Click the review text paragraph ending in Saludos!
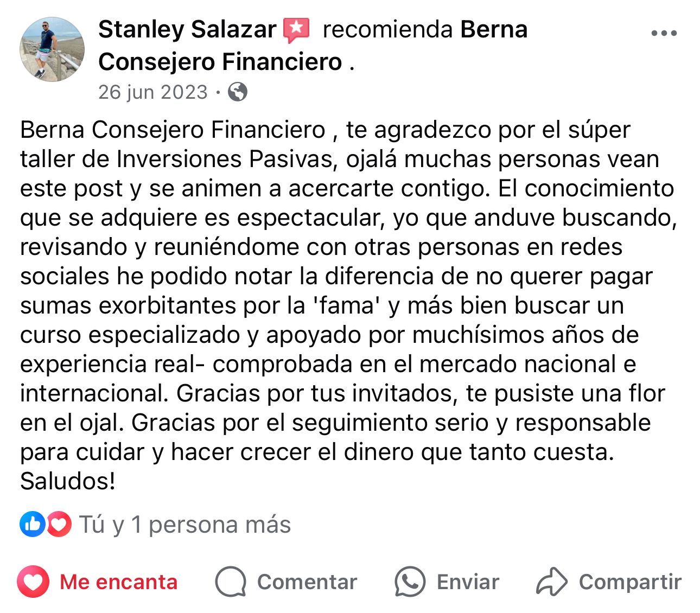Viewport: 700px width, 613px height. pos(347,305)
